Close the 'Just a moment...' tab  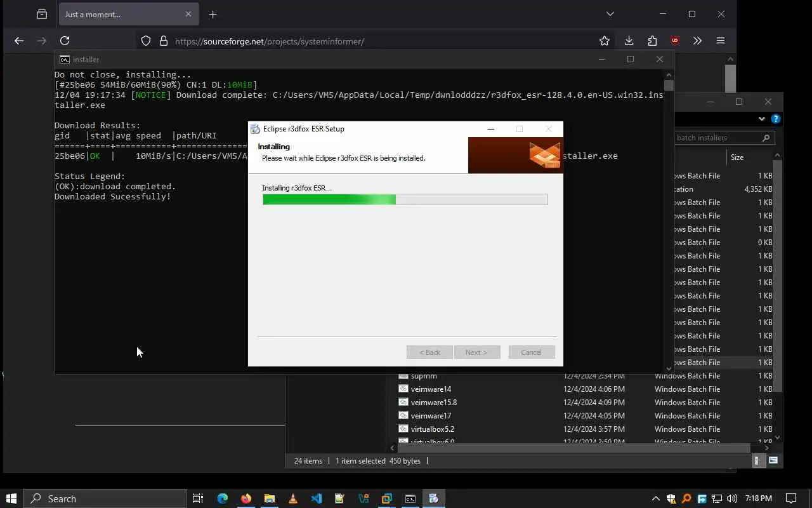(188, 14)
